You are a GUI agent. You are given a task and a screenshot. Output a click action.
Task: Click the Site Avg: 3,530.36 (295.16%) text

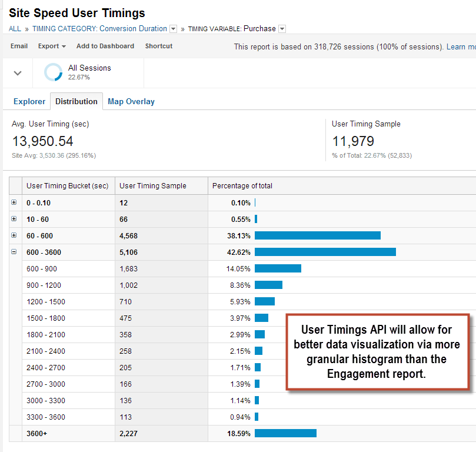coord(54,155)
